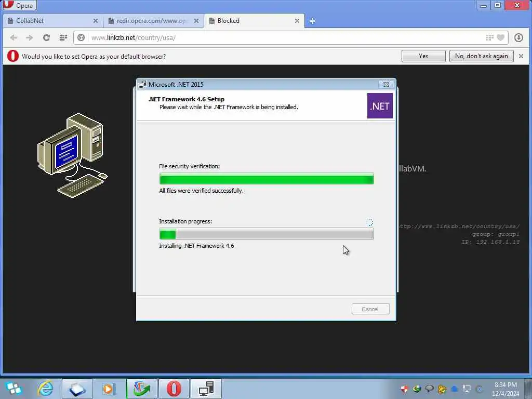Go back to previous page
Viewport: 532px width, 399px height.
(x=14, y=37)
